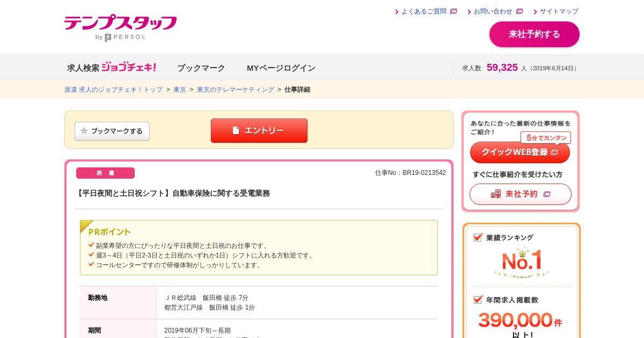This screenshot has height=338, width=644.
Task: Click the 390,000件 figure in the sidebar
Action: coord(520,320)
